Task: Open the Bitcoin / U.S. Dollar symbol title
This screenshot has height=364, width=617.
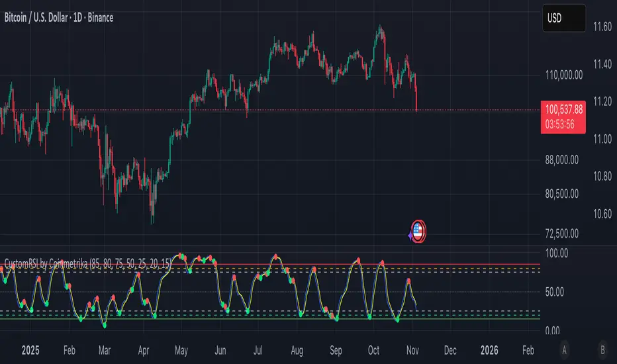Action: point(59,18)
